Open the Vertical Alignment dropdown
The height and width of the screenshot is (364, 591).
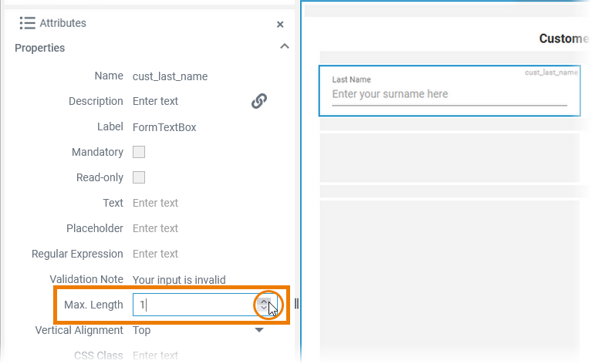coord(259,330)
